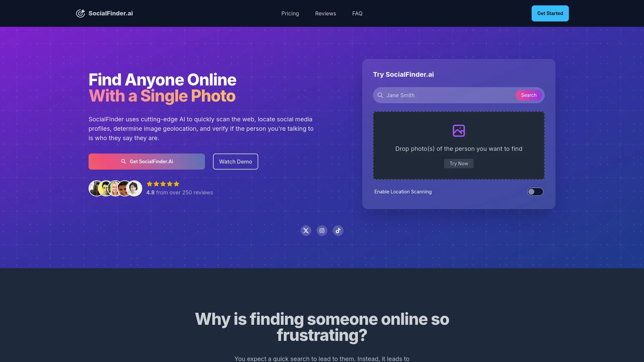
Task: Click the Search button in the widget
Action: click(x=529, y=95)
